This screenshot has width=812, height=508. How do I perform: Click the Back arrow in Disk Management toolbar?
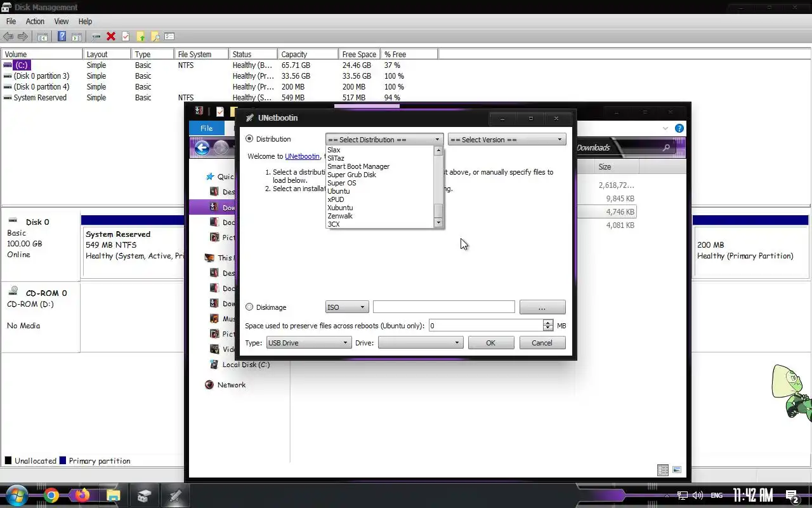(x=8, y=37)
